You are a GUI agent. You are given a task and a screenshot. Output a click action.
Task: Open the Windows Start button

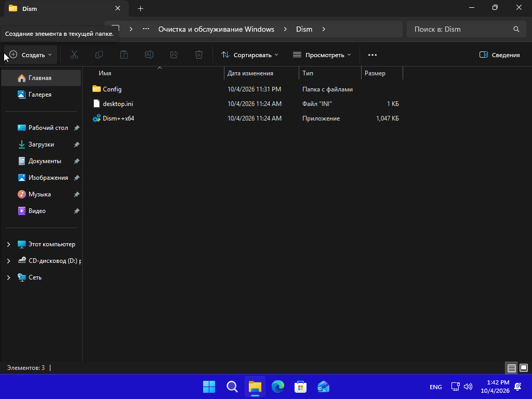tap(209, 387)
